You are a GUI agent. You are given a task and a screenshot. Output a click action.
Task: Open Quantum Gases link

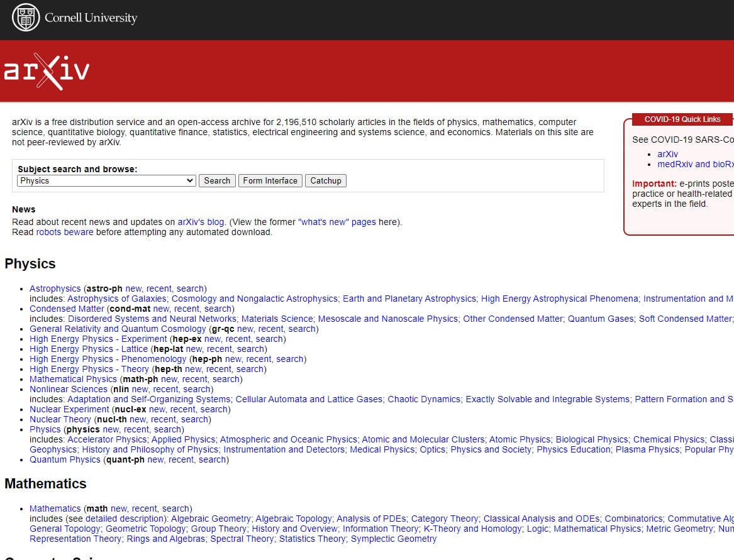point(601,319)
